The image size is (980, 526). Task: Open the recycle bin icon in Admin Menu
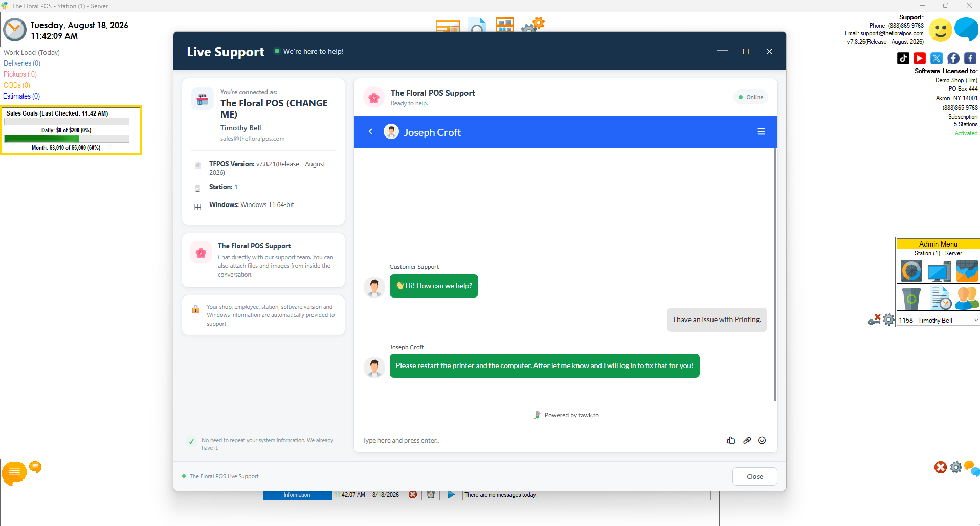point(911,298)
